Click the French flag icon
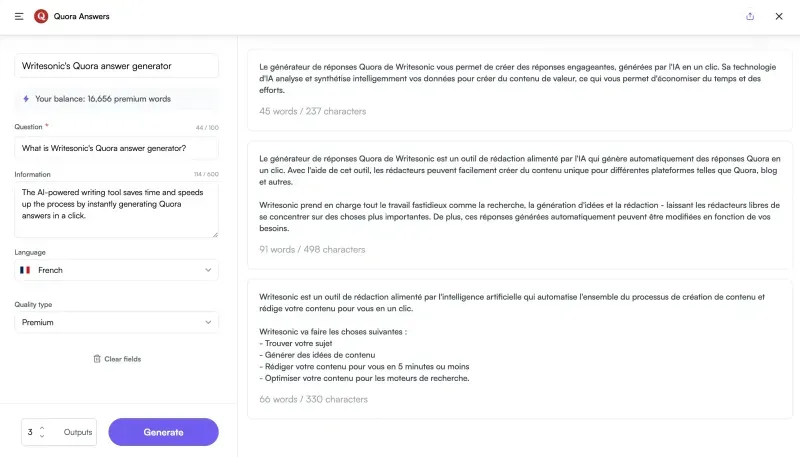This screenshot has height=457, width=800. 25,270
